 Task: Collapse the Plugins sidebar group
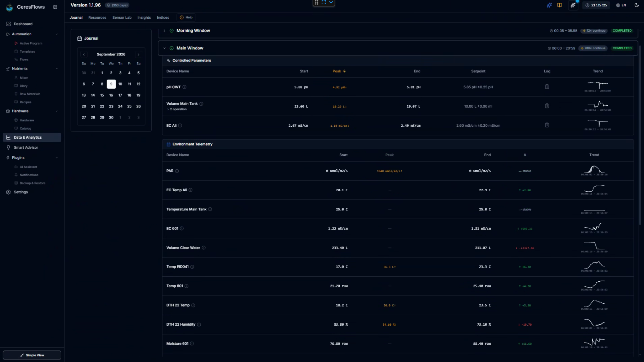coord(57,158)
